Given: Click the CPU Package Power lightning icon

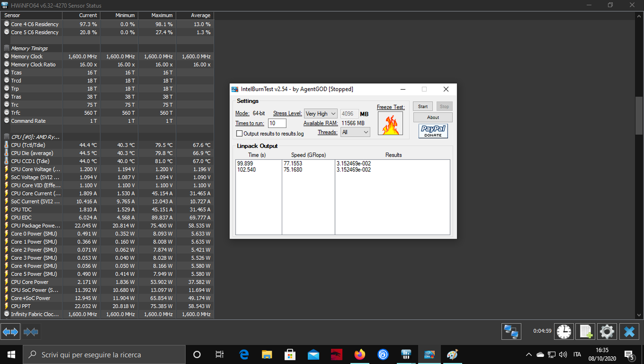Looking at the screenshot, I should pos(7,226).
